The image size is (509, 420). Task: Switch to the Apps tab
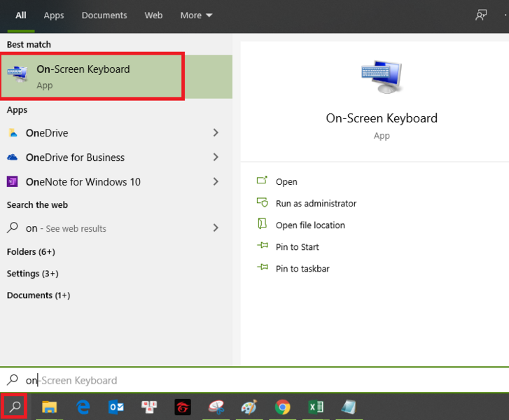(x=54, y=15)
